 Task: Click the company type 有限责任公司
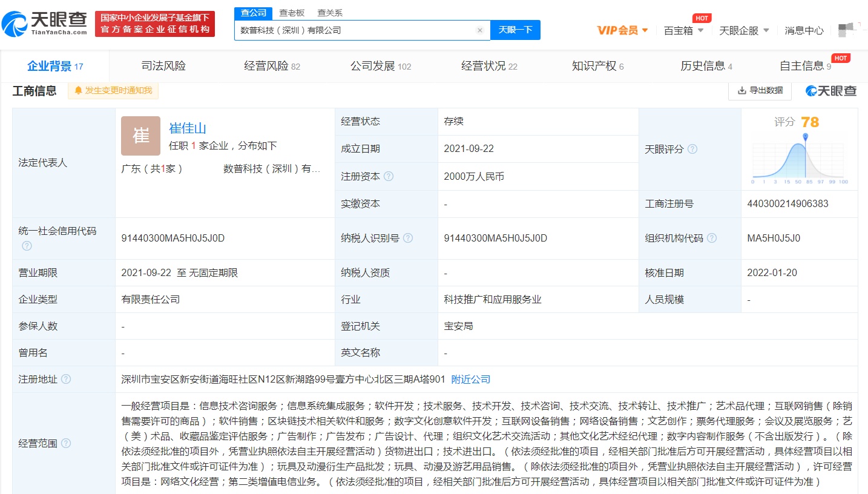click(x=151, y=299)
